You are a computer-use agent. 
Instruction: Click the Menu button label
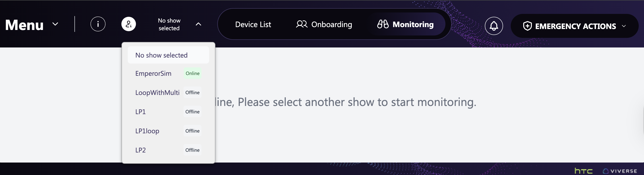[x=24, y=25]
